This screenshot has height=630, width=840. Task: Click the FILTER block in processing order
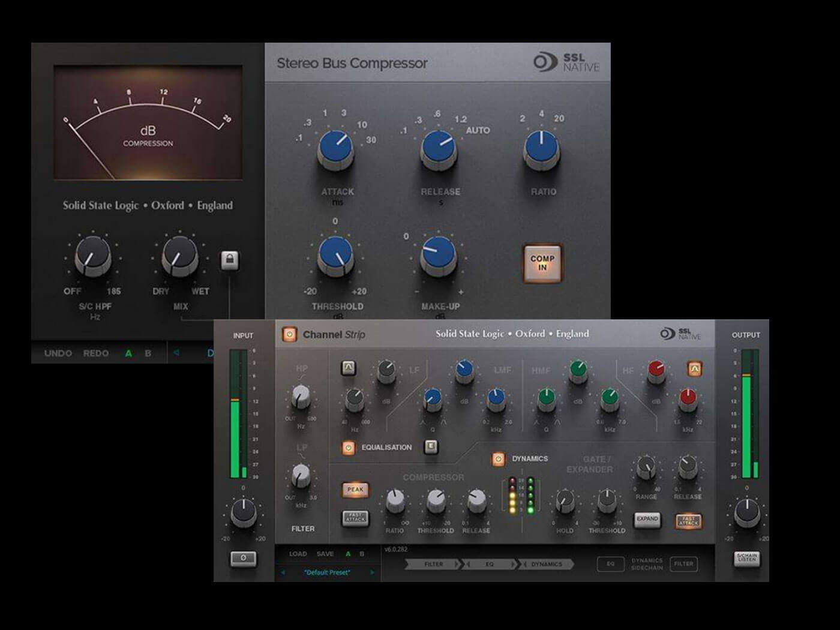433,564
